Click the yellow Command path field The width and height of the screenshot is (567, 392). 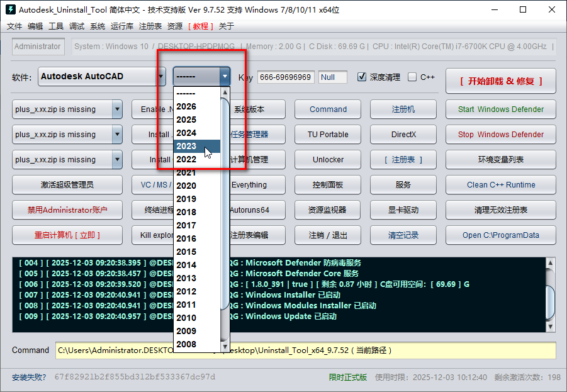pyautogui.click(x=306, y=350)
